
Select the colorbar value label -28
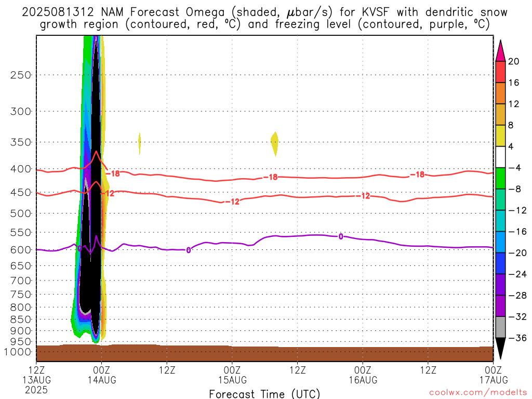tap(518, 296)
